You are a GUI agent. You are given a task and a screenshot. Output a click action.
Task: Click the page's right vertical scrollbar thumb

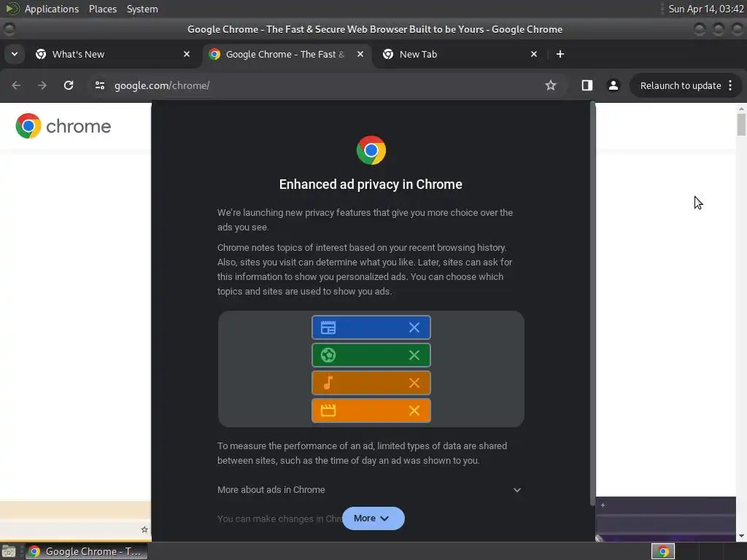tap(741, 124)
